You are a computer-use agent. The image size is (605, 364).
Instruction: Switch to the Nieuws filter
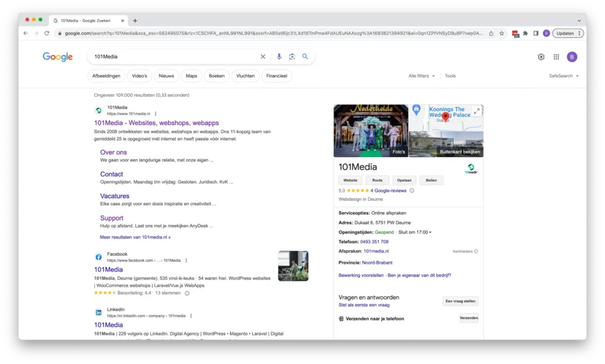(166, 76)
